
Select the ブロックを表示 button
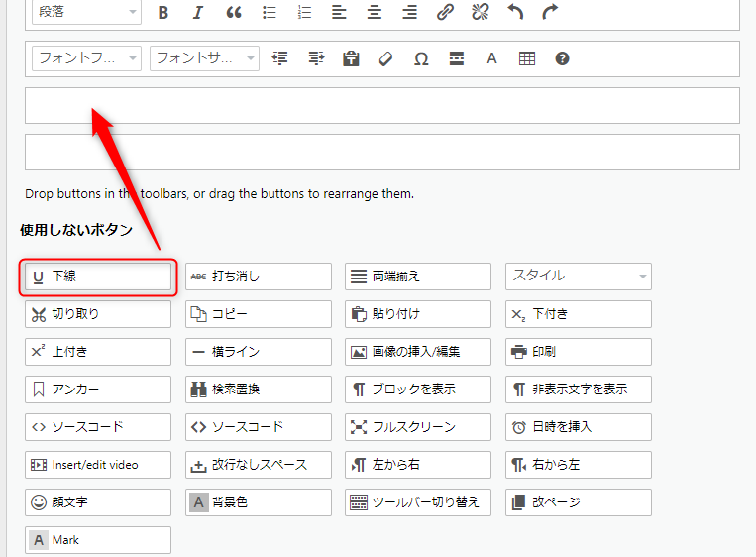pos(418,390)
